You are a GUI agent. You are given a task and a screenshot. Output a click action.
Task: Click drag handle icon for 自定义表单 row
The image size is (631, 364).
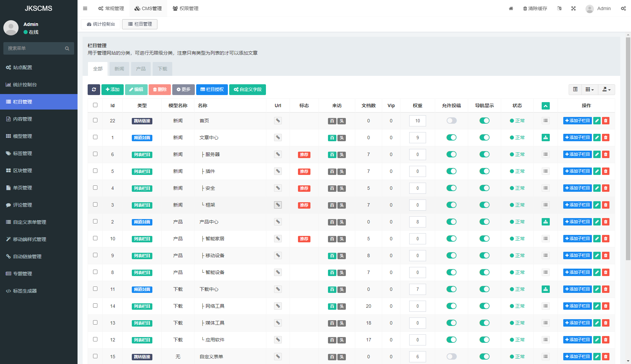(x=545, y=357)
